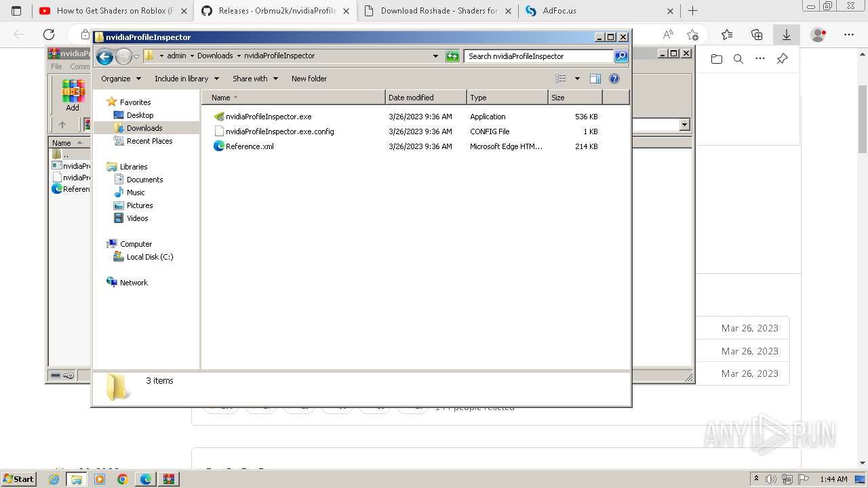
Task: Open new browser tab plus button
Action: click(x=692, y=11)
